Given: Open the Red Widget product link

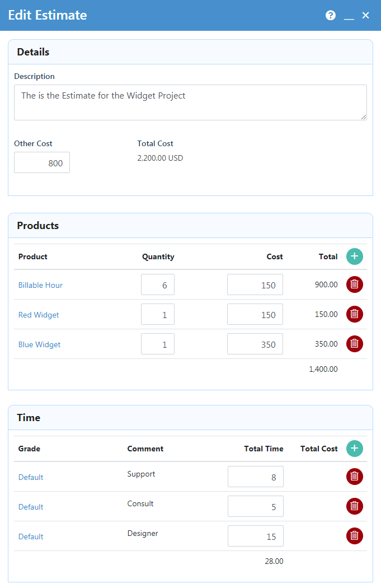Looking at the screenshot, I should click(39, 315).
